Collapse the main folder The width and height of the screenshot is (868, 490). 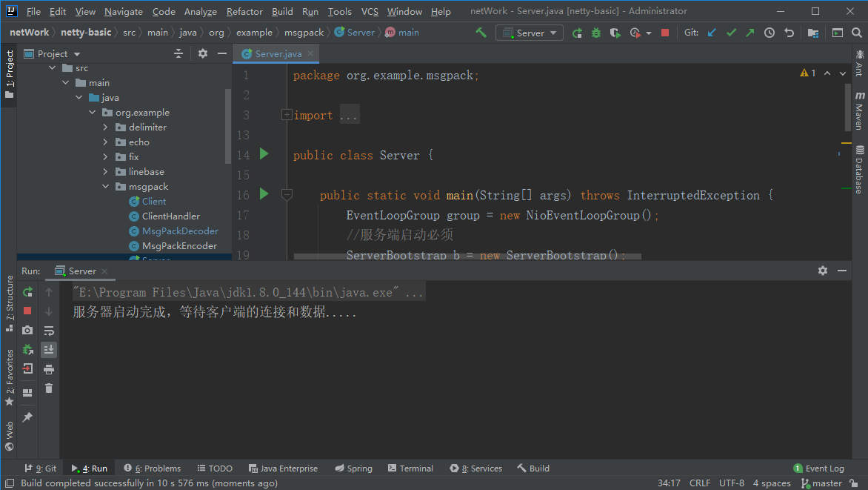tap(65, 82)
